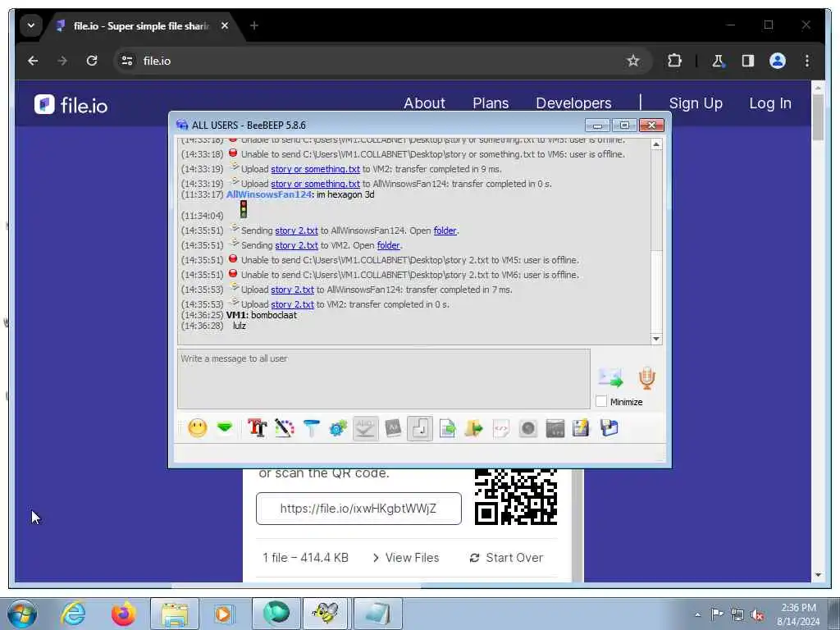The image size is (840, 630).
Task: Click the blue floppy disks save icon
Action: click(609, 428)
